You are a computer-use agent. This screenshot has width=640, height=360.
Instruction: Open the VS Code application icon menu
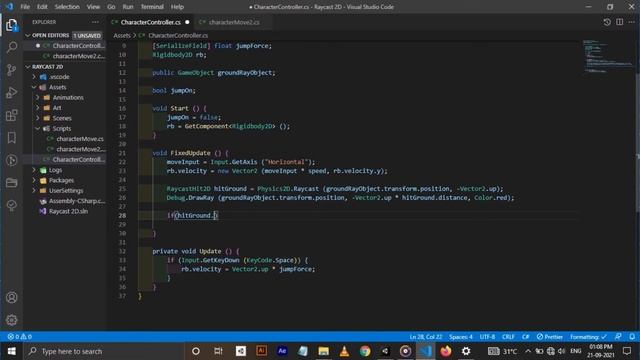point(9,7)
